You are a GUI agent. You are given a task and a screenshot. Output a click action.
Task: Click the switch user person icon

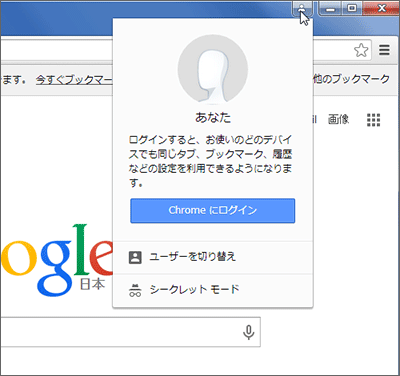coord(135,258)
